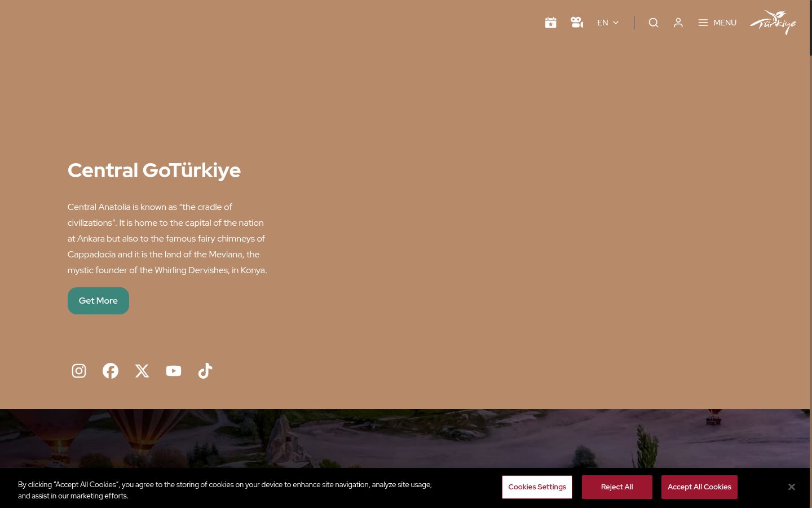Viewport: 812px width, 508px height.
Task: Visit the TikTok page
Action: pos(205,371)
